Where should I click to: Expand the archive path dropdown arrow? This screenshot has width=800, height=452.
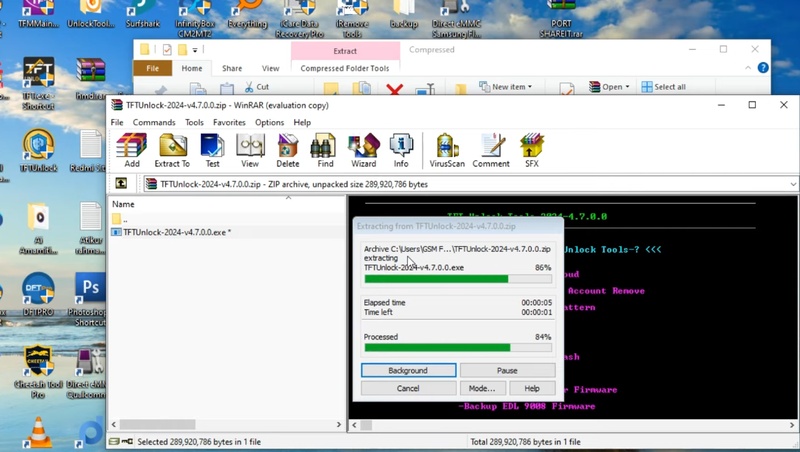tap(793, 184)
